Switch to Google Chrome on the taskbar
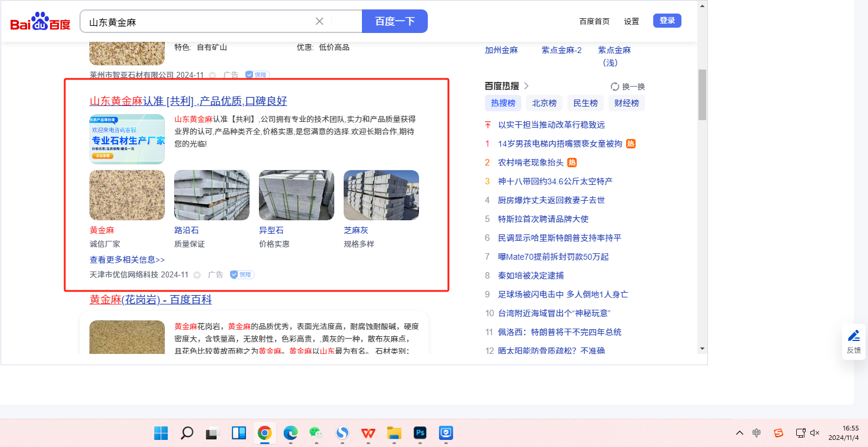The image size is (868, 447). (265, 433)
